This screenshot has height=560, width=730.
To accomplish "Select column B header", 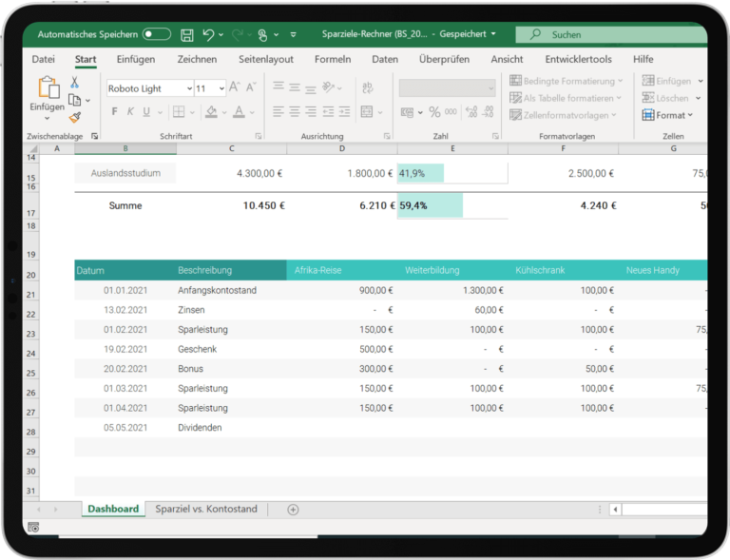I will 125,148.
